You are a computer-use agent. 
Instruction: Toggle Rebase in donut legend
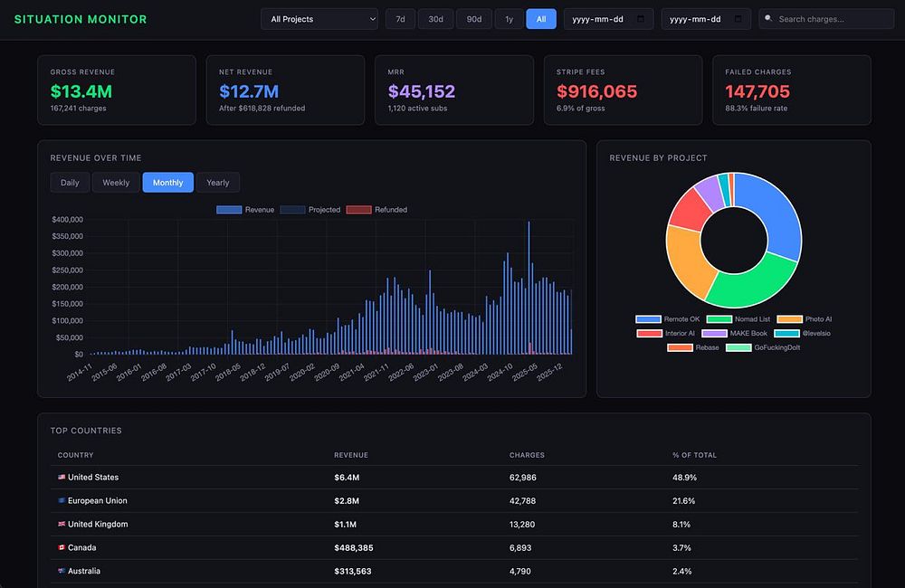pyautogui.click(x=693, y=348)
